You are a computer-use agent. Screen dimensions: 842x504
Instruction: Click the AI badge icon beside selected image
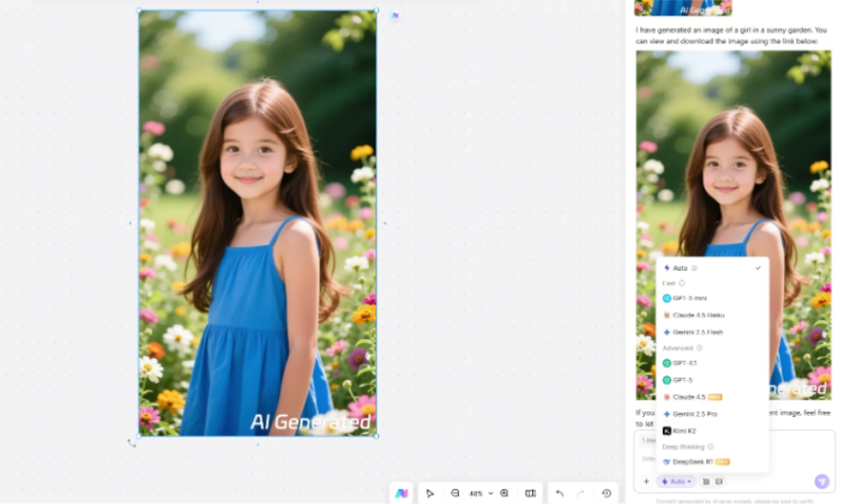click(395, 15)
